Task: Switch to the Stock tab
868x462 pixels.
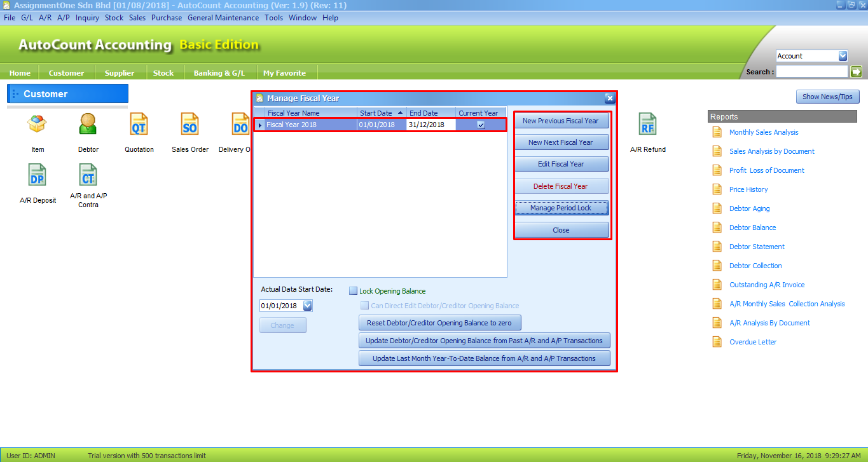Action: pos(163,73)
